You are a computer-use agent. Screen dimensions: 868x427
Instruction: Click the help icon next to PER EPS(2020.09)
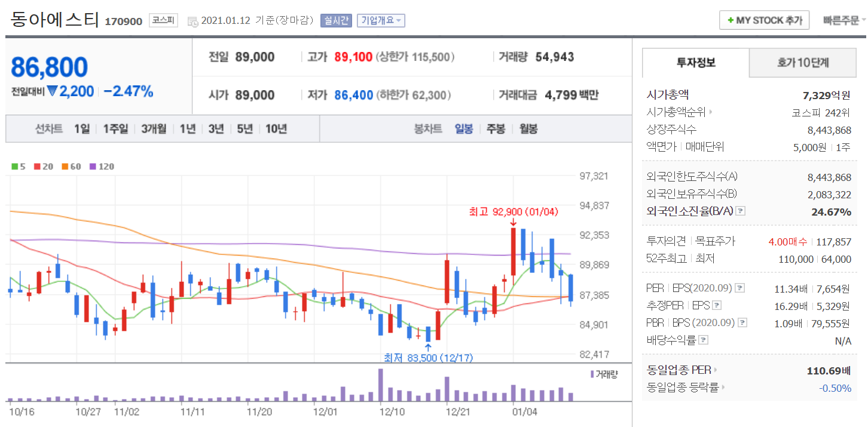point(740,288)
